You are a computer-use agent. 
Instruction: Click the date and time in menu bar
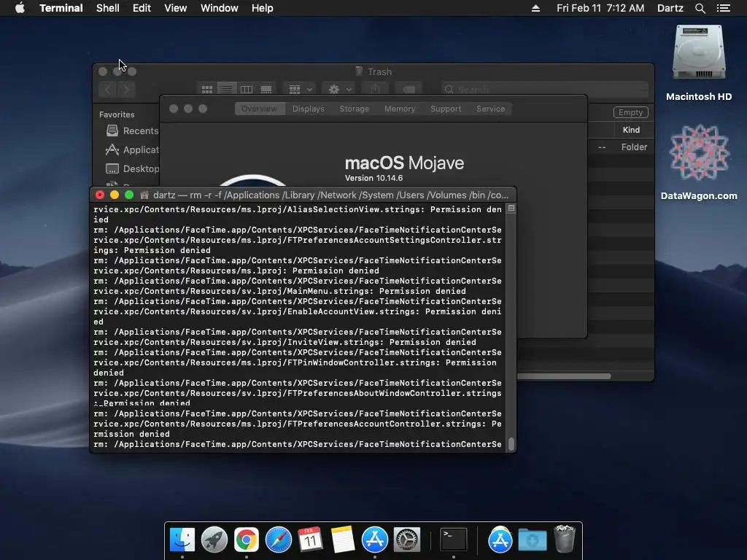coord(600,8)
